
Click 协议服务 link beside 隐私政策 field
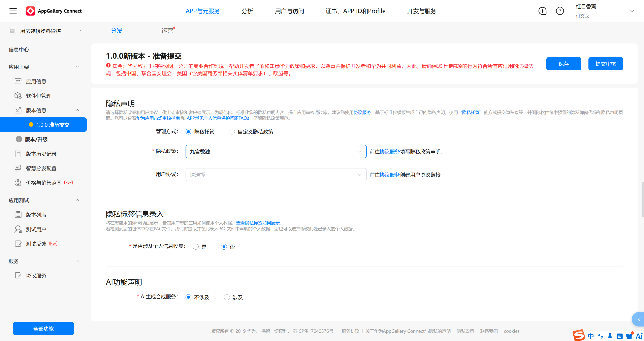coord(390,152)
